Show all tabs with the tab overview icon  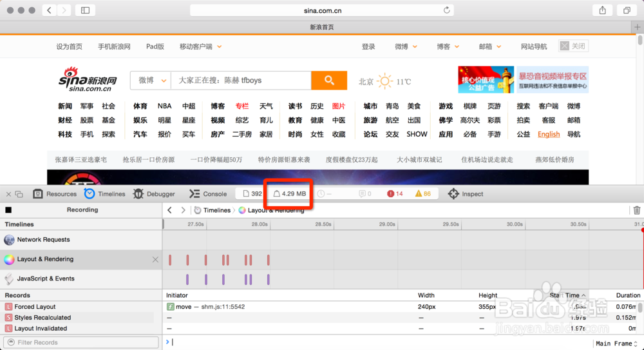[x=627, y=10]
